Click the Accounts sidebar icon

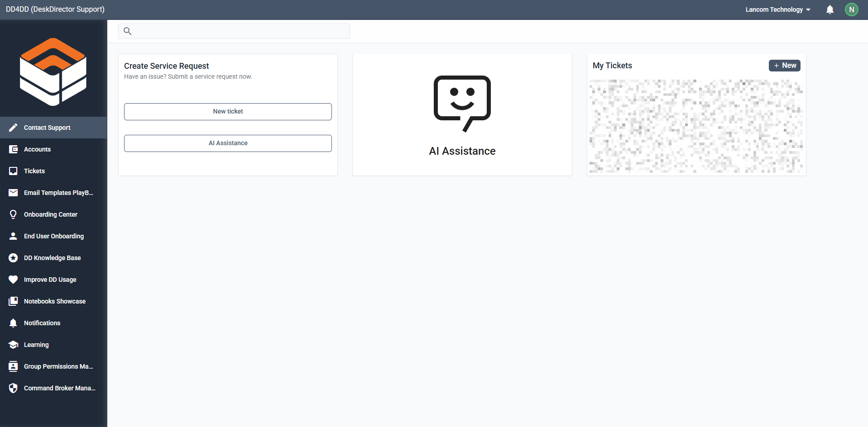pos(13,149)
